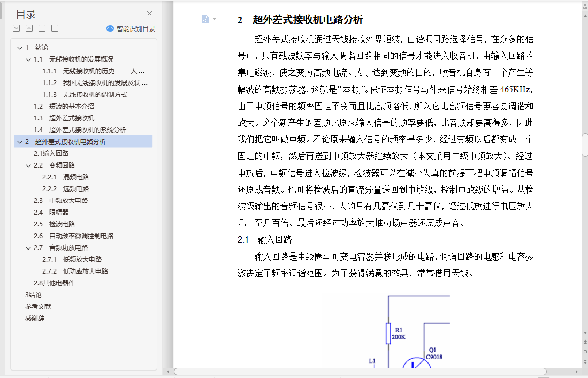Click the minus box icon under 目录
The image size is (588, 378).
point(55,28)
